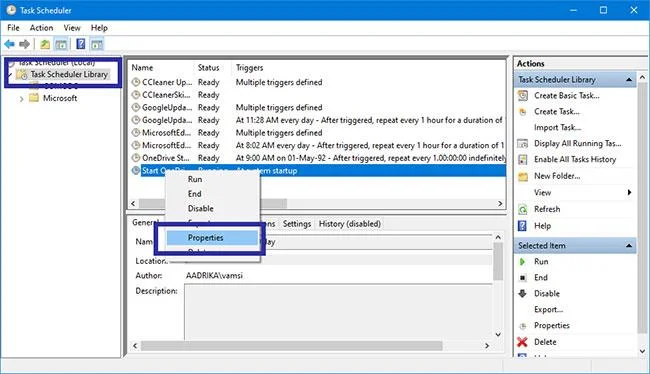
Task: Click Enable All Tasks History action text
Action: click(x=575, y=160)
